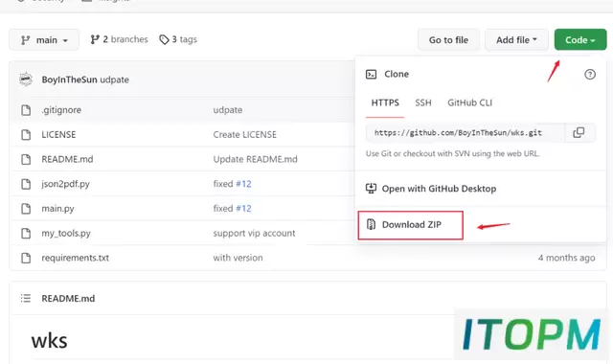Viewport: 613px width, 364px height.
Task: Click the branch icon on main button
Action: [26, 40]
